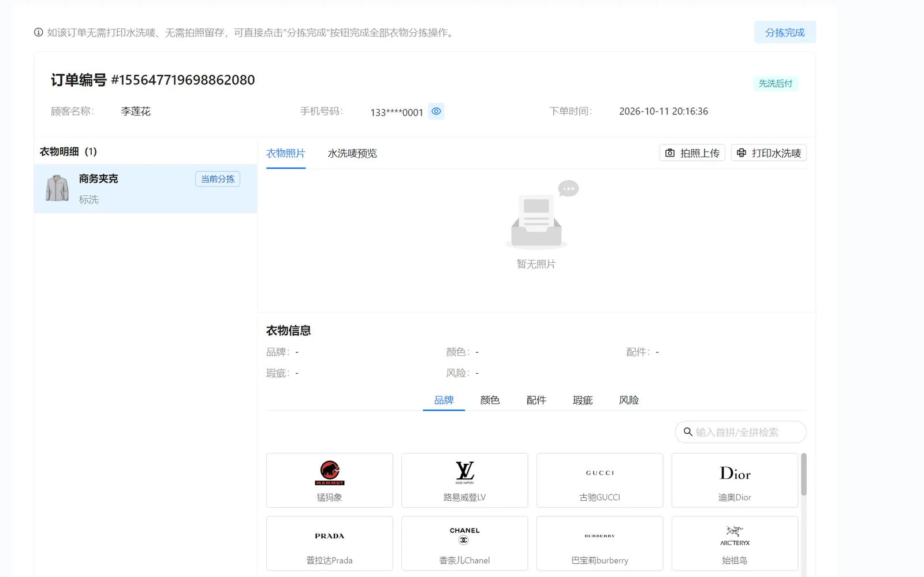Image resolution: width=924 pixels, height=577 pixels.
Task: Click the printer icon in 打印水洗唛
Action: click(x=742, y=152)
